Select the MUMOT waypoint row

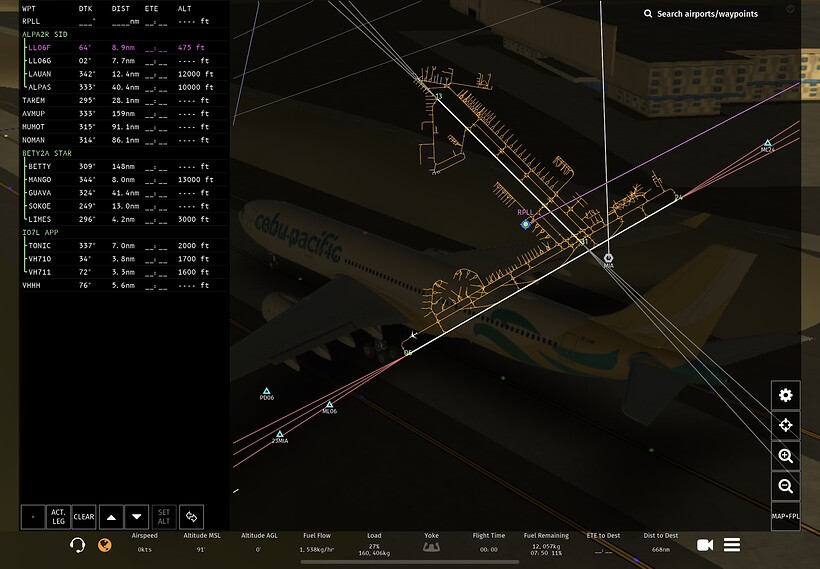pos(124,127)
